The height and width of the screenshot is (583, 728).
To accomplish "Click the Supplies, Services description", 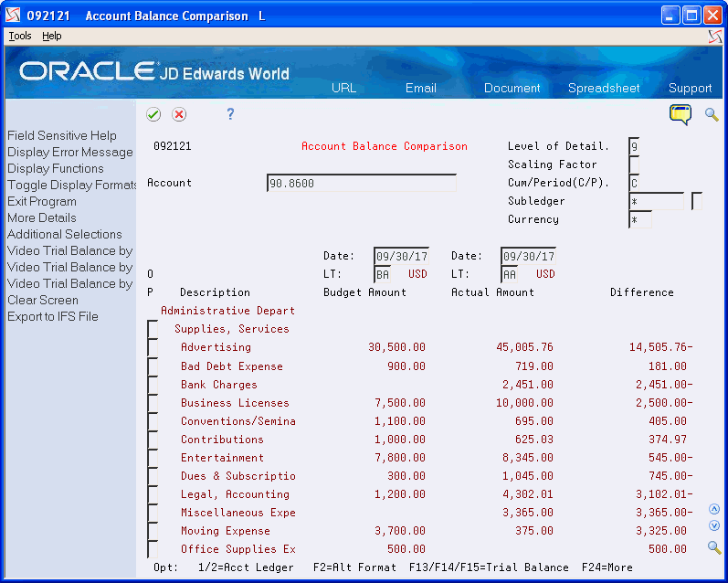I will [232, 329].
